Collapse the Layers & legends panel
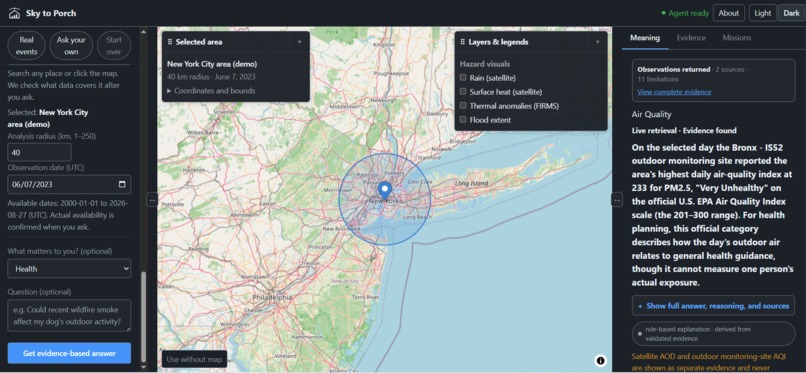Image resolution: width=806 pixels, height=373 pixels. (x=597, y=42)
